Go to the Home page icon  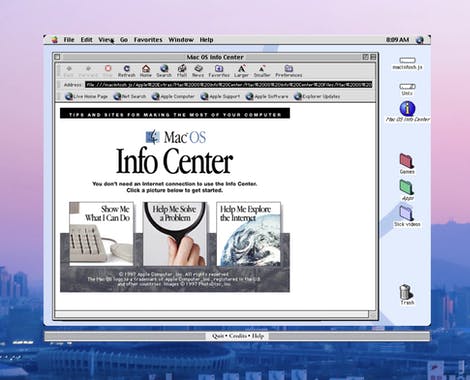click(x=146, y=71)
